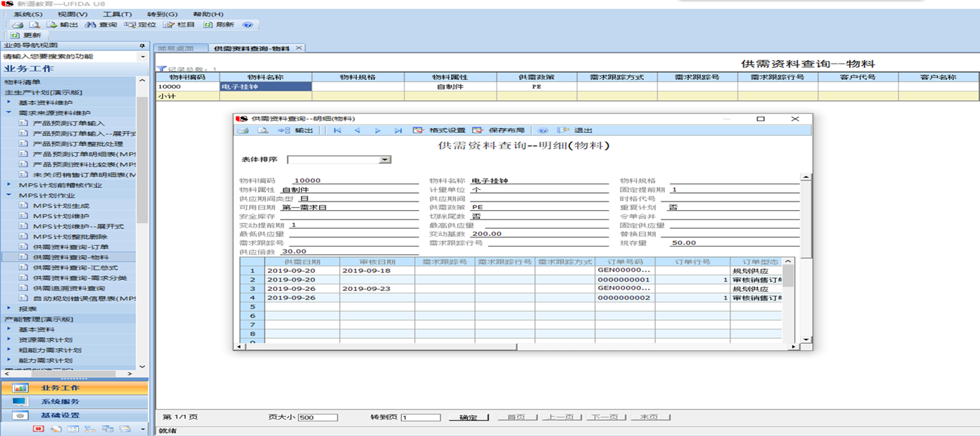The height and width of the screenshot is (436, 980).
Task: Click the 查询 binoculars toolbar button
Action: coord(101,24)
